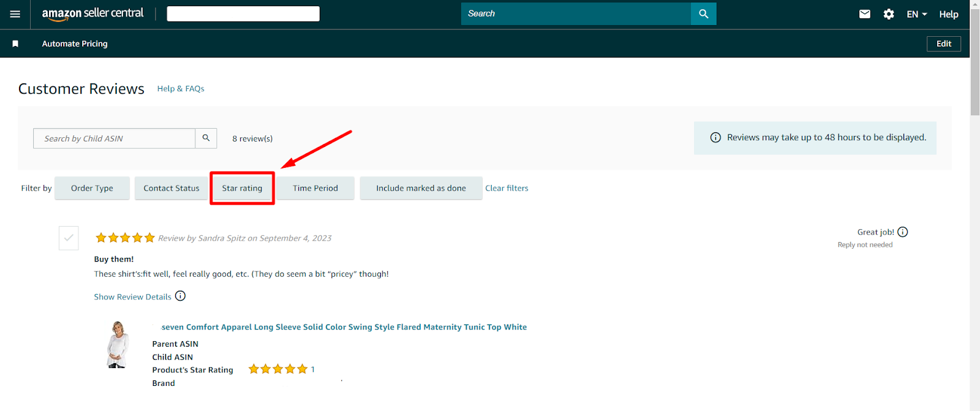Open the Star rating filter dropdown
The image size is (980, 411).
(x=242, y=188)
